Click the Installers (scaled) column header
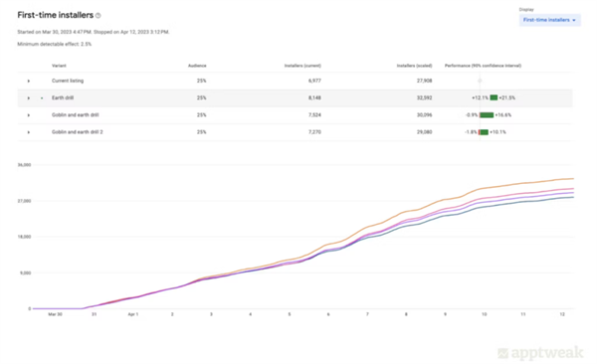 [x=414, y=66]
